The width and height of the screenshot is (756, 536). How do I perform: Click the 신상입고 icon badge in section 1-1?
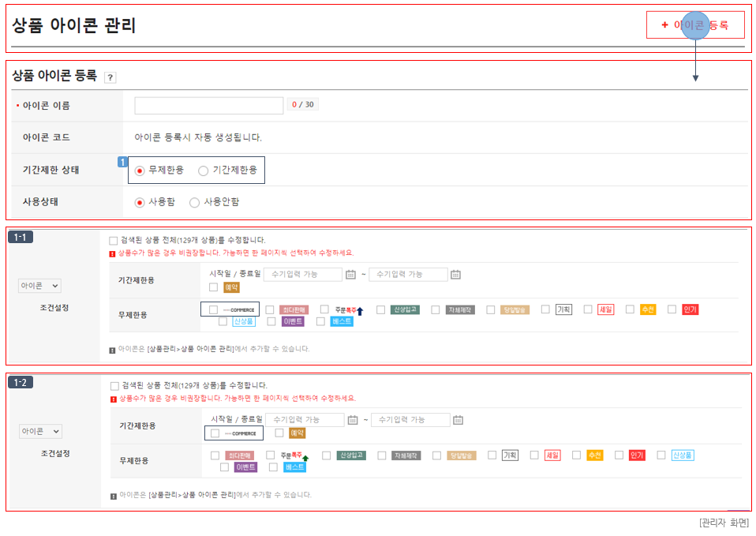(405, 309)
